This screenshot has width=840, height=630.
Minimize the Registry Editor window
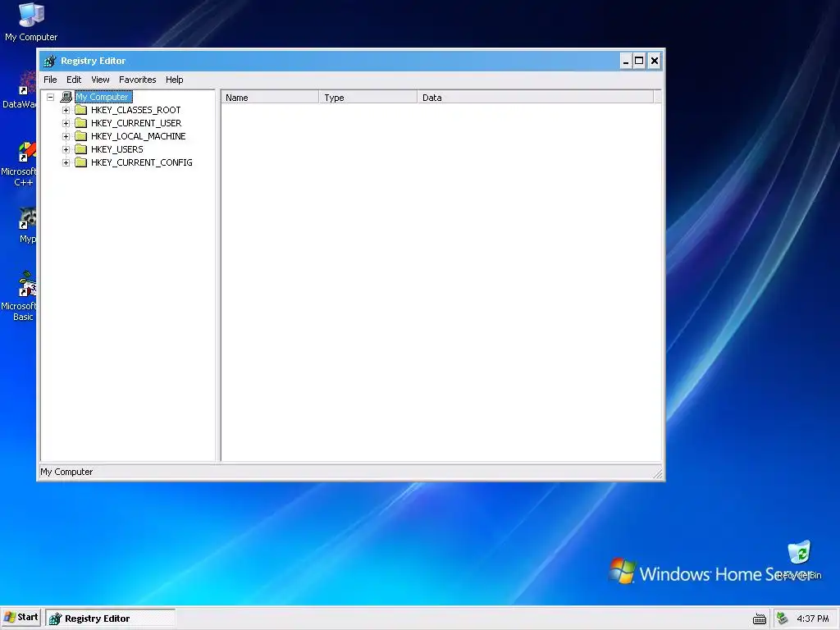tap(625, 61)
